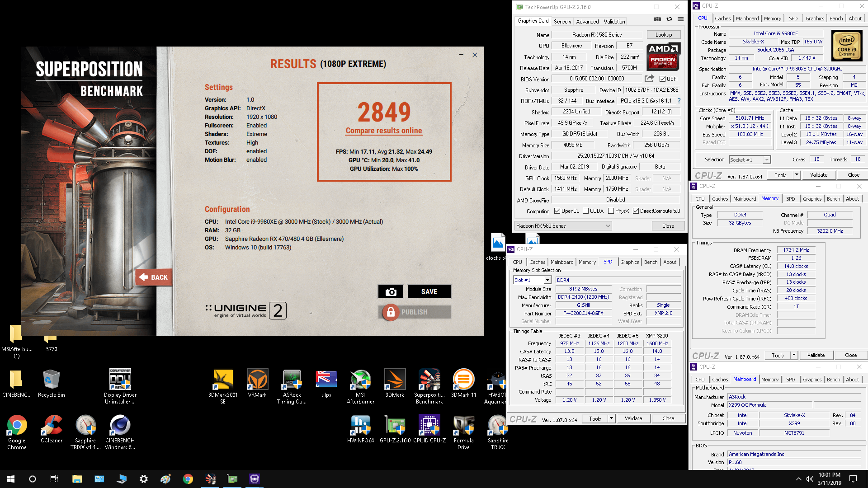Open Tools dropdown arrow in CPU-Z CPU window

point(797,175)
